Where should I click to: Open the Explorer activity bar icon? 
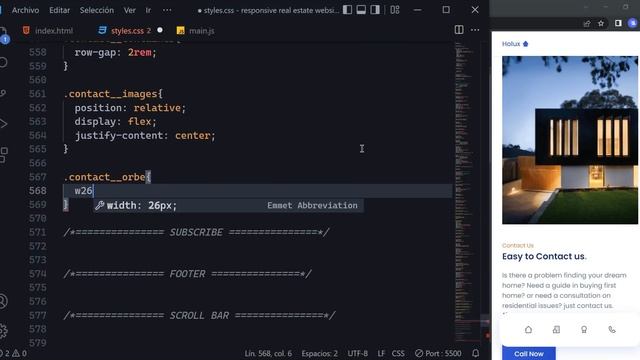click(3, 34)
